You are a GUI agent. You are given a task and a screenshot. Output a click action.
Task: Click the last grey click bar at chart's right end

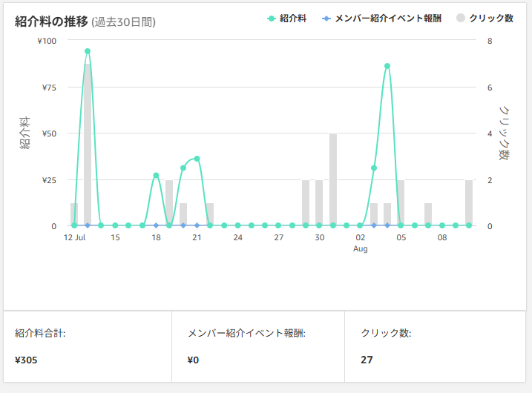(x=469, y=202)
